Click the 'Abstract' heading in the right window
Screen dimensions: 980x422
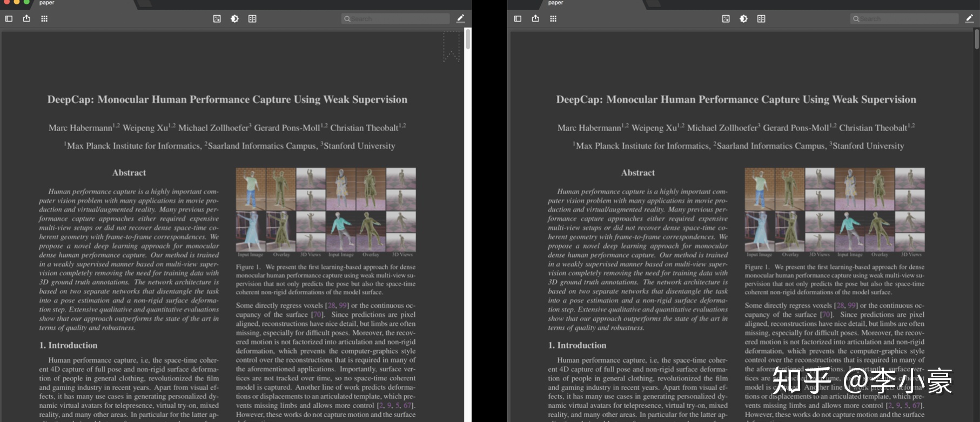point(638,173)
